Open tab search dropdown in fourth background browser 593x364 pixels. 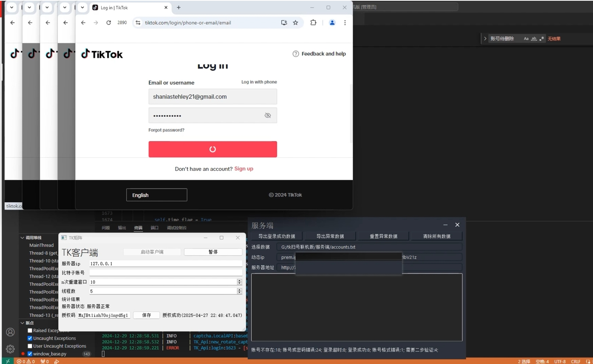tap(65, 8)
